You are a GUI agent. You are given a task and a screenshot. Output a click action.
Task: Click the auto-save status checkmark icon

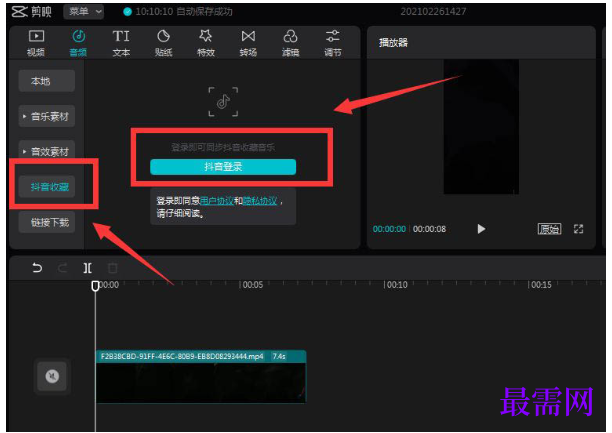pos(127,12)
